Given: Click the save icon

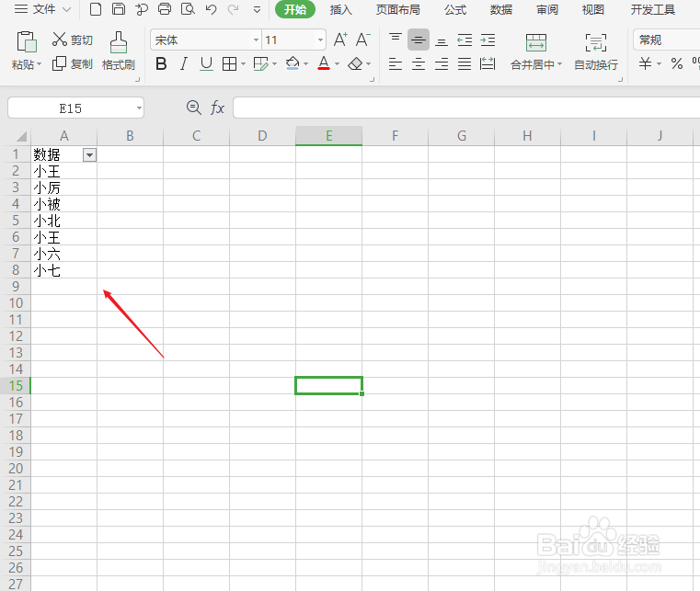Looking at the screenshot, I should point(119,9).
